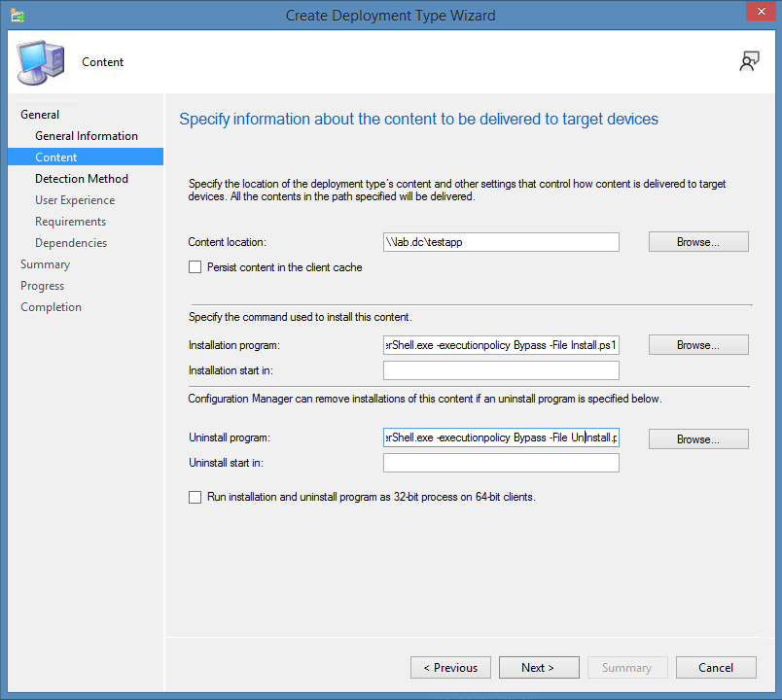Screen dimensions: 782x700
Task: Cancel the Create Deployment Type Wizard
Action: click(716, 667)
